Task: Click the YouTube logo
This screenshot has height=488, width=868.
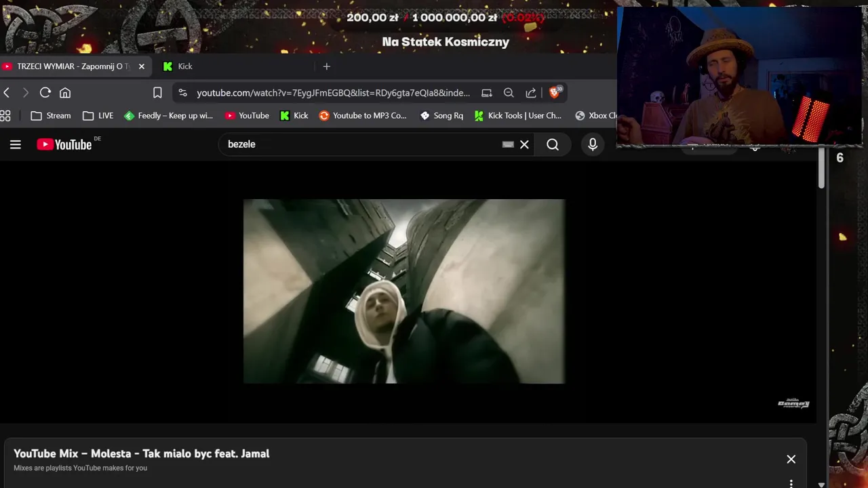Action: (x=64, y=144)
